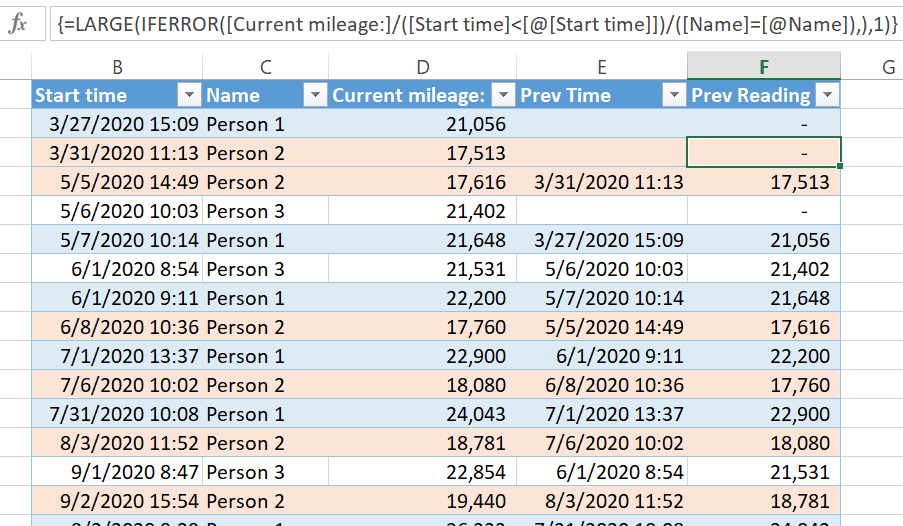The image size is (903, 526).
Task: Select column B header
Action: 117,66
